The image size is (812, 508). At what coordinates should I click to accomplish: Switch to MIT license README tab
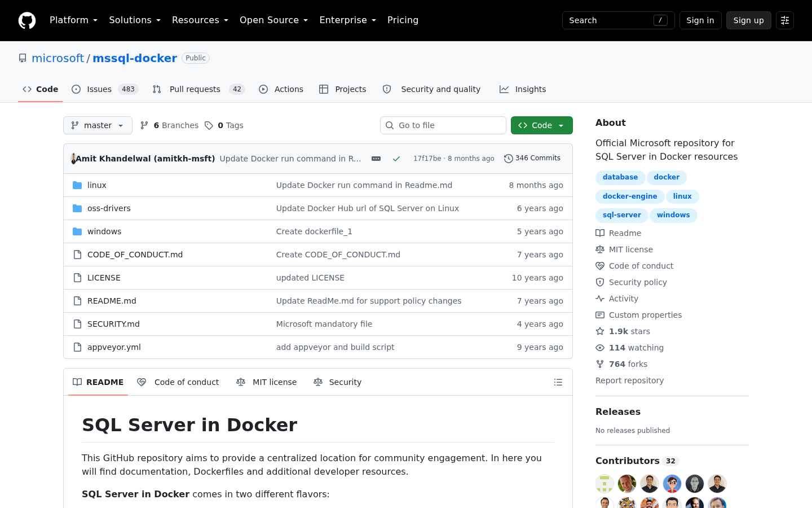(266, 382)
